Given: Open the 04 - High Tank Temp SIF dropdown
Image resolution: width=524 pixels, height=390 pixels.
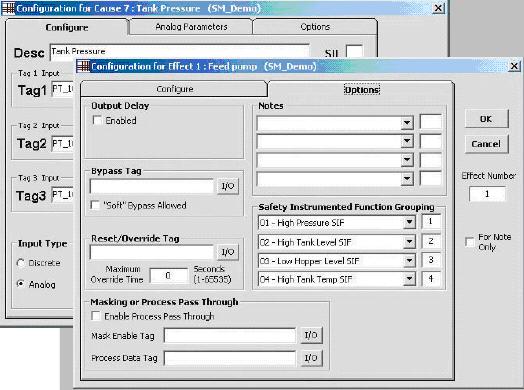Looking at the screenshot, I should pyautogui.click(x=409, y=279).
